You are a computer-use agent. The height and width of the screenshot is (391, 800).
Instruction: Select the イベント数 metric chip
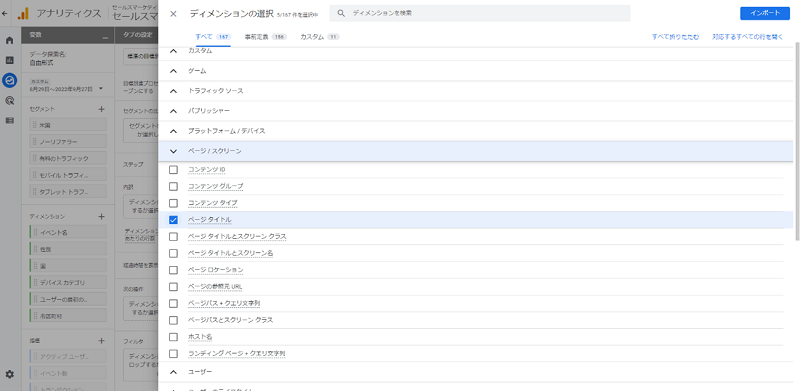(x=68, y=373)
